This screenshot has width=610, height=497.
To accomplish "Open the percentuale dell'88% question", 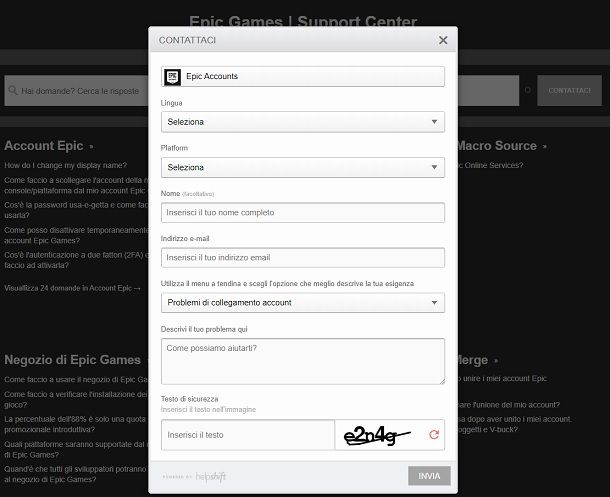I will tap(75, 424).
